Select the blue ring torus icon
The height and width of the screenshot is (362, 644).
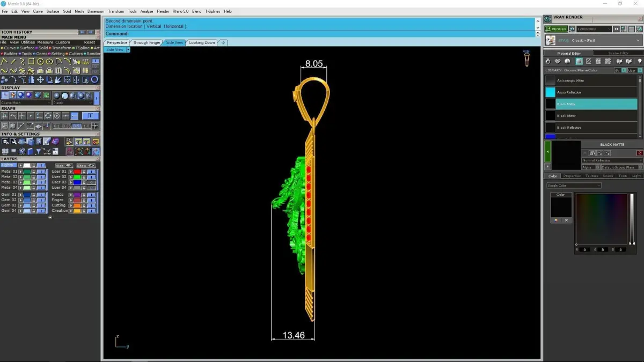click(95, 80)
